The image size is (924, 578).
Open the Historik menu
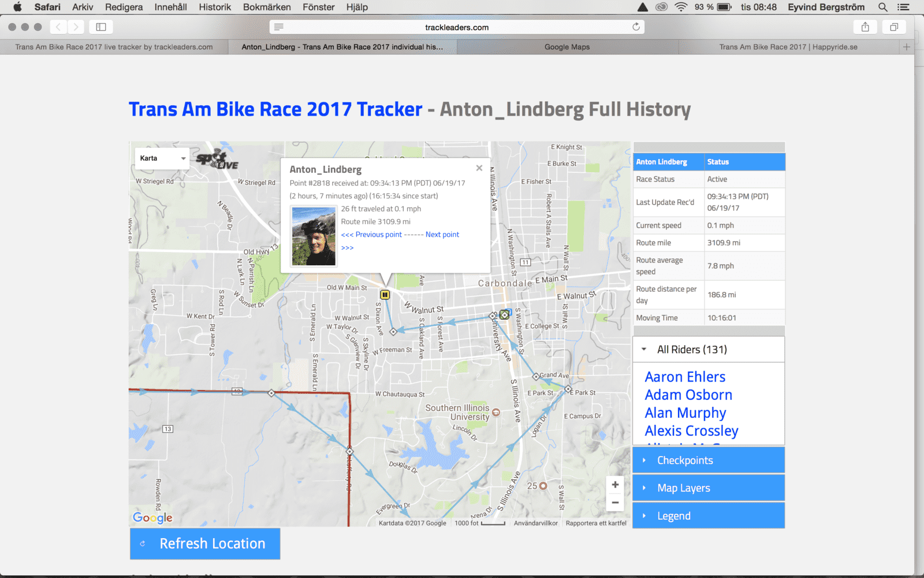point(215,7)
